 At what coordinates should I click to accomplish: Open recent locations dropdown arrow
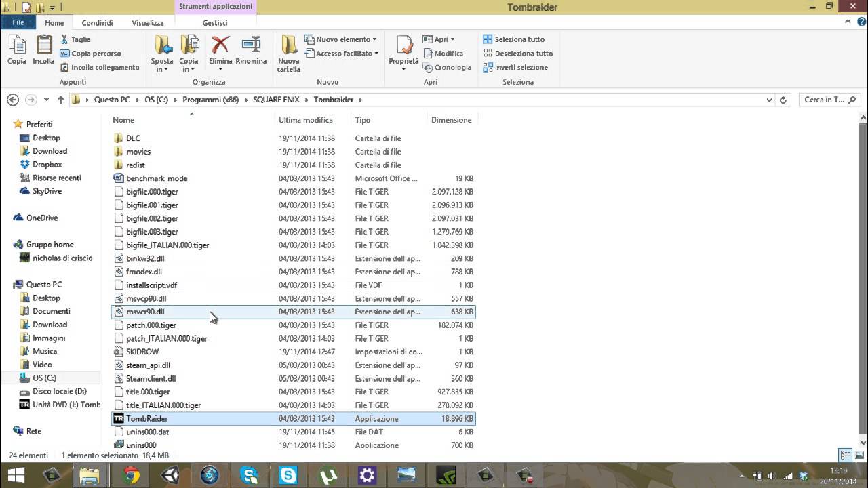[x=46, y=100]
